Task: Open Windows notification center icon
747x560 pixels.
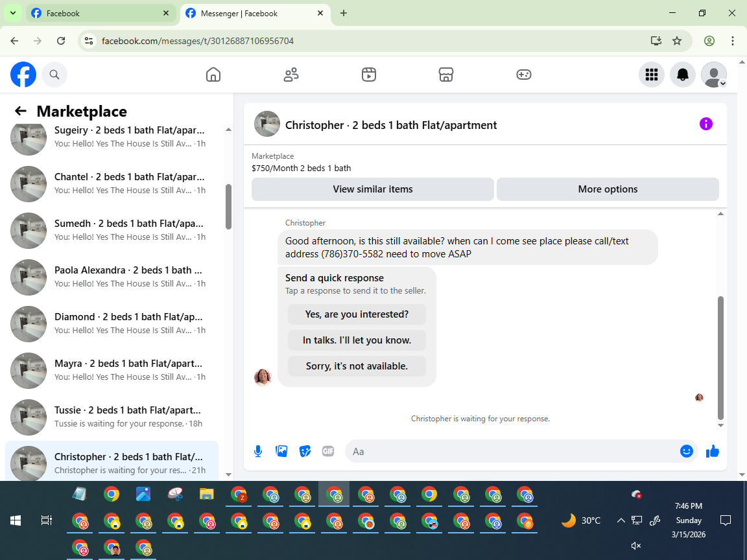Action: 725,520
